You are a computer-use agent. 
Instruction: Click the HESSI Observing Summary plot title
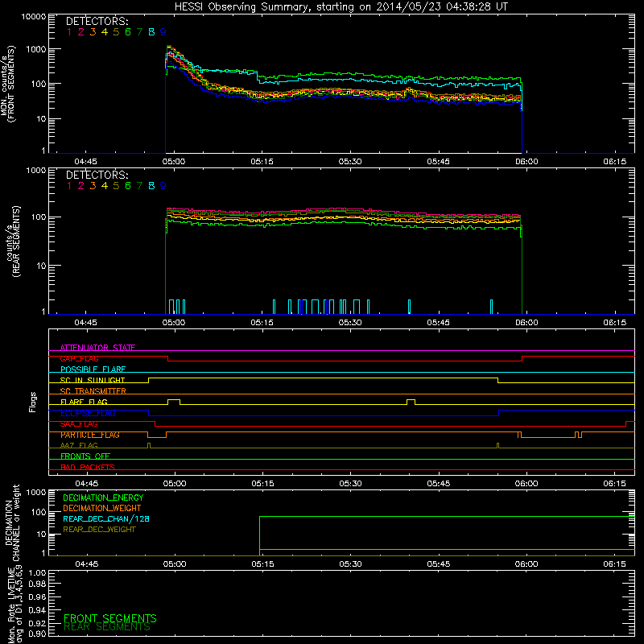pyautogui.click(x=341, y=7)
